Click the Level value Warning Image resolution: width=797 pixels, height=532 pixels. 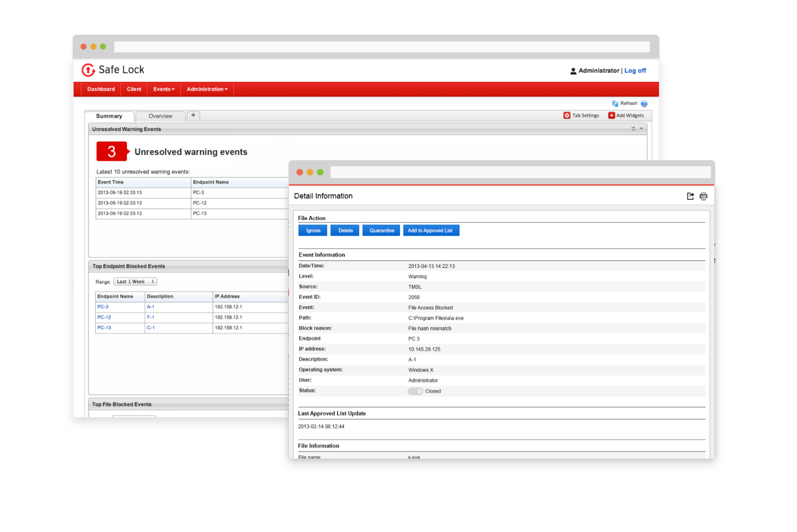(417, 277)
